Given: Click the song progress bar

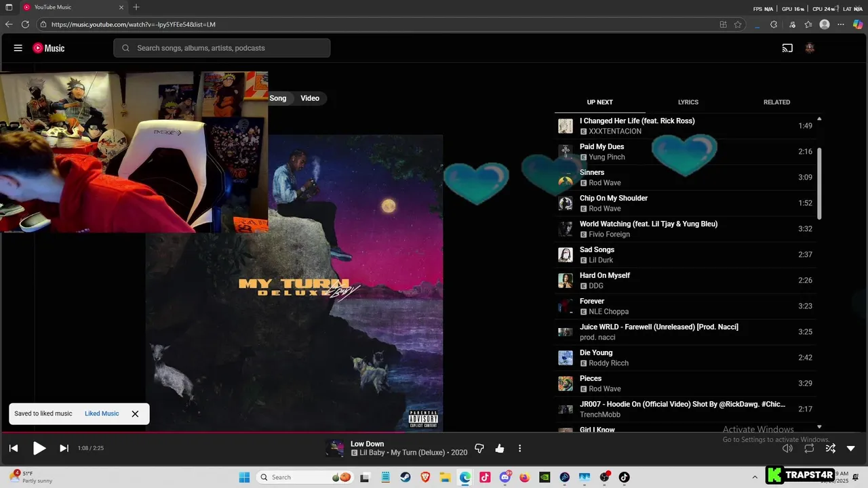Looking at the screenshot, I should click(x=434, y=432).
